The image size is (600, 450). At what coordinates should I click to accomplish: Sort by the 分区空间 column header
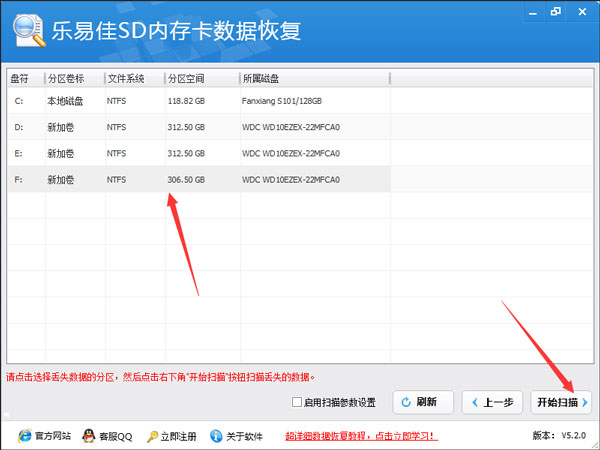point(186,79)
